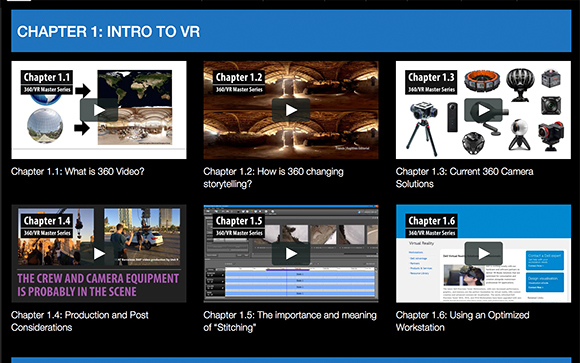Viewport: 580px width, 363px height.
Task: Open 'importance and meaning of Stitching' title
Action: [x=290, y=321]
